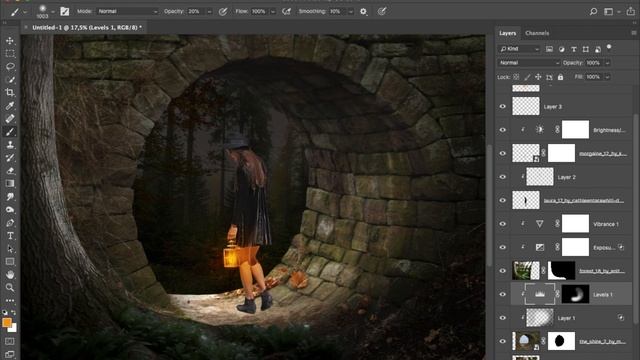
Task: Open layer Fill dropdown arrow
Action: click(x=607, y=77)
